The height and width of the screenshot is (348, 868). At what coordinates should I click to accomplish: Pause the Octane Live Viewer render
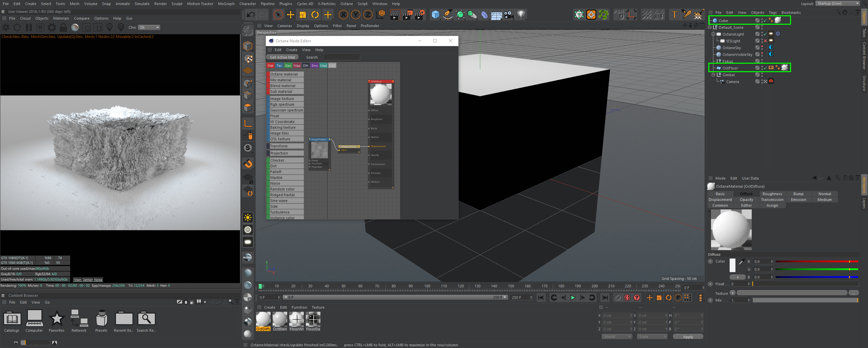point(29,27)
